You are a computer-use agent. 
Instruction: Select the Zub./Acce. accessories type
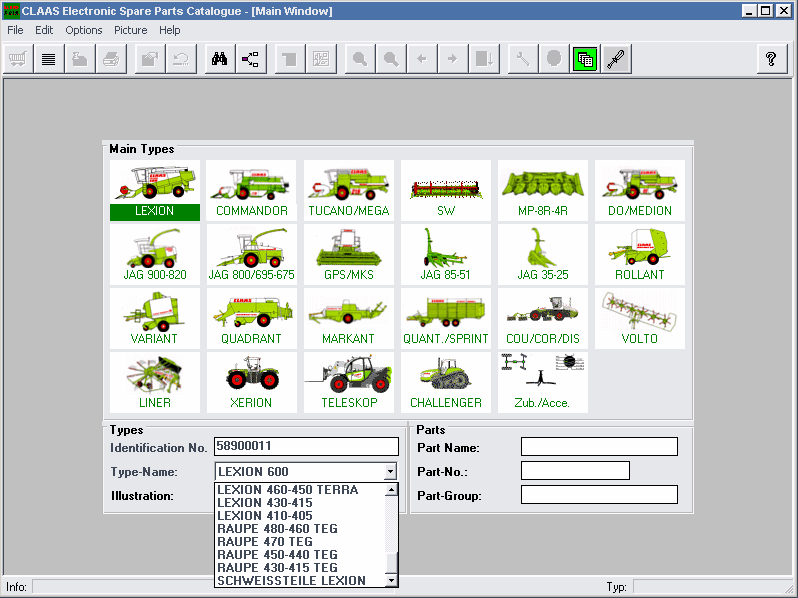(543, 383)
